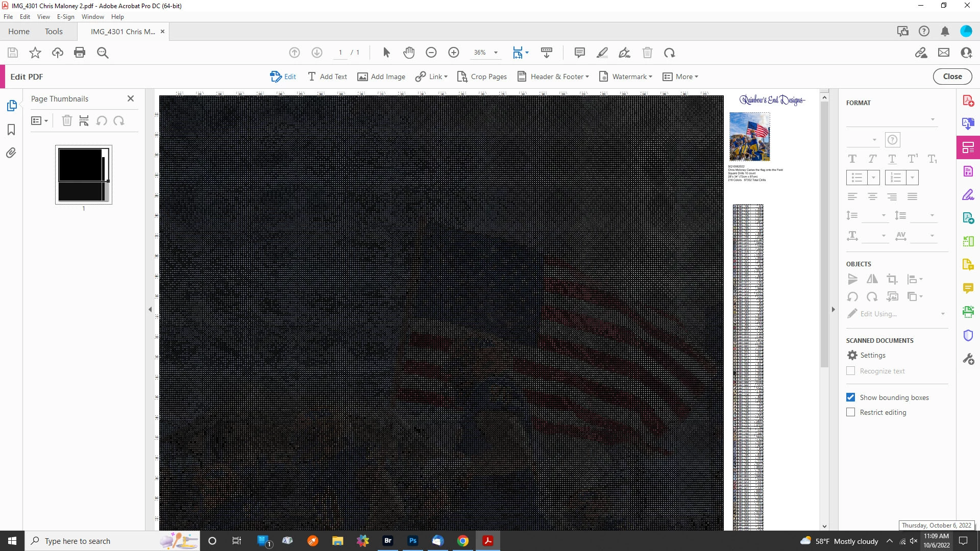The width and height of the screenshot is (980, 551).
Task: Click the Crop Pages tool
Action: coord(482,77)
